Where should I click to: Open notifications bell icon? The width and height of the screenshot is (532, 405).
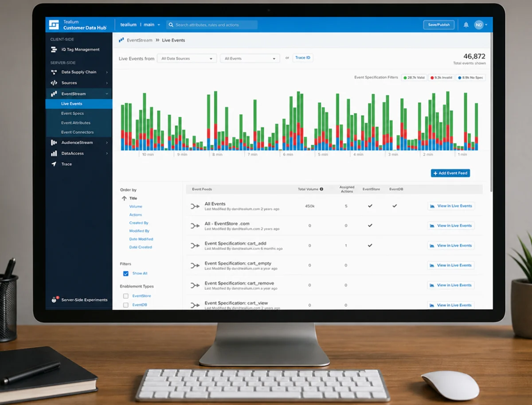pos(466,25)
